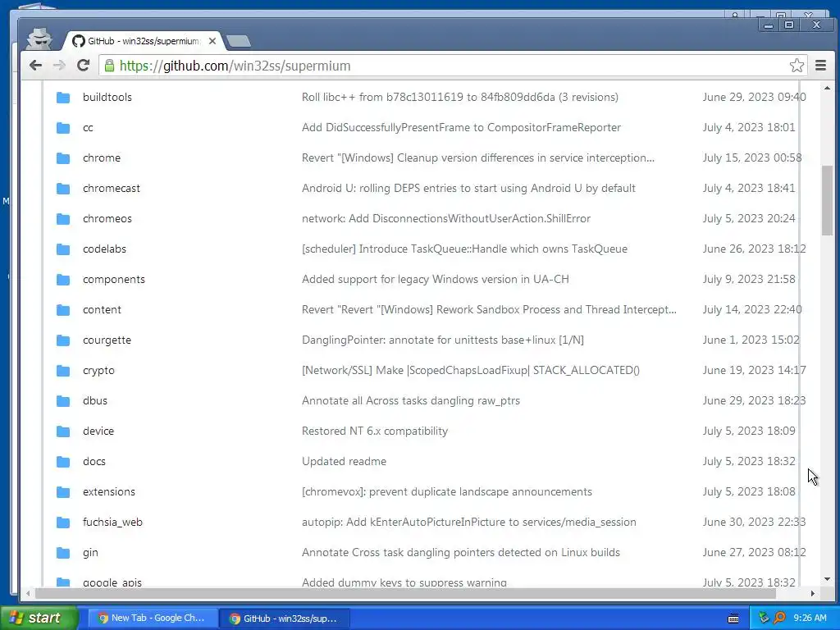Go into the content directory
The image size is (840, 630).
pyautogui.click(x=102, y=309)
